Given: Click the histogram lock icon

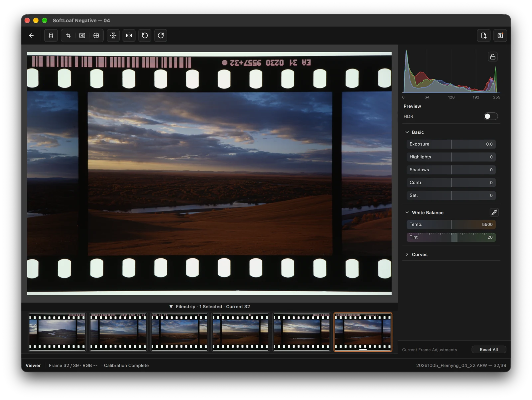Looking at the screenshot, I should click(492, 57).
